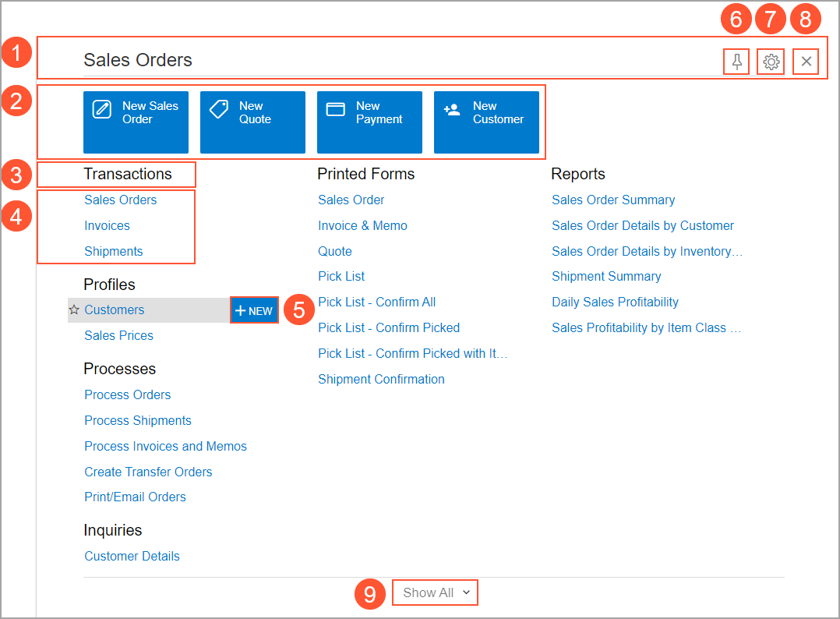This screenshot has height=619, width=840.
Task: View the Customer Details inquiry
Action: pos(132,556)
